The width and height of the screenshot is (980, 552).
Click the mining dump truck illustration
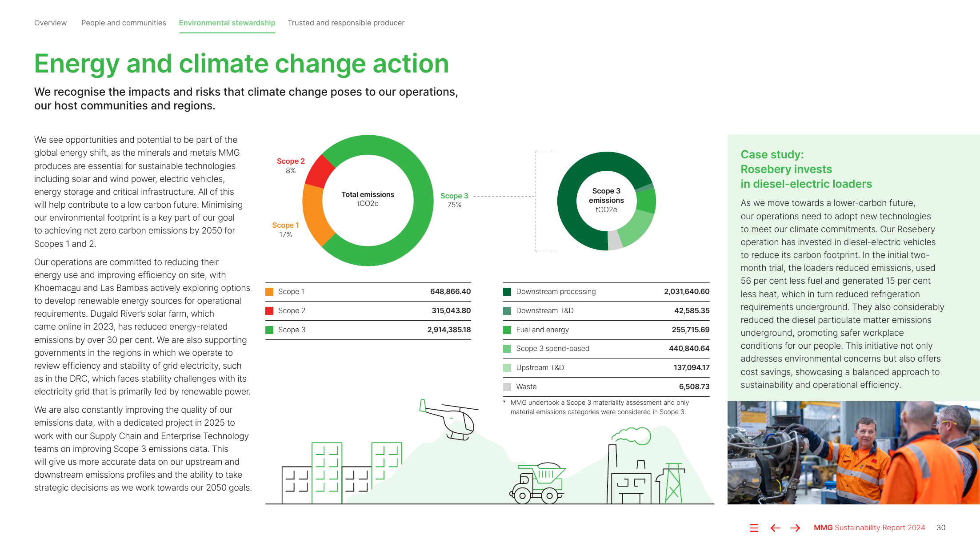click(538, 483)
